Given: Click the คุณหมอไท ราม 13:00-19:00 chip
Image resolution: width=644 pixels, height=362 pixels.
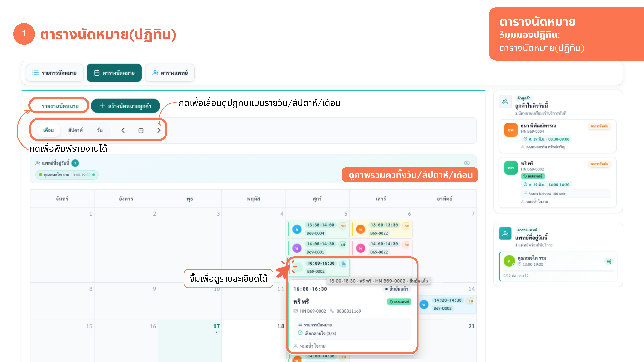Looking at the screenshot, I should [67, 175].
